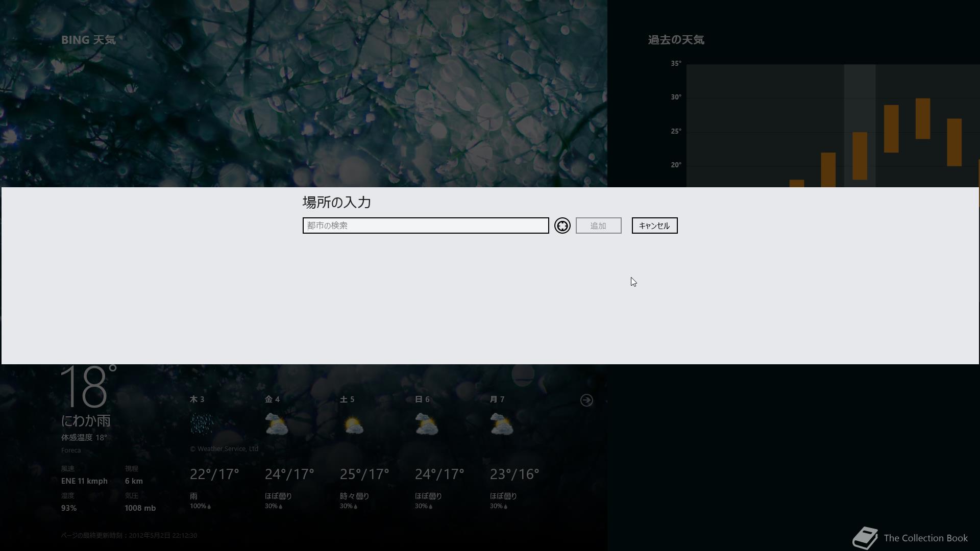The width and height of the screenshot is (980, 551).
Task: Open the 過去の天気 section heading
Action: [x=676, y=40]
